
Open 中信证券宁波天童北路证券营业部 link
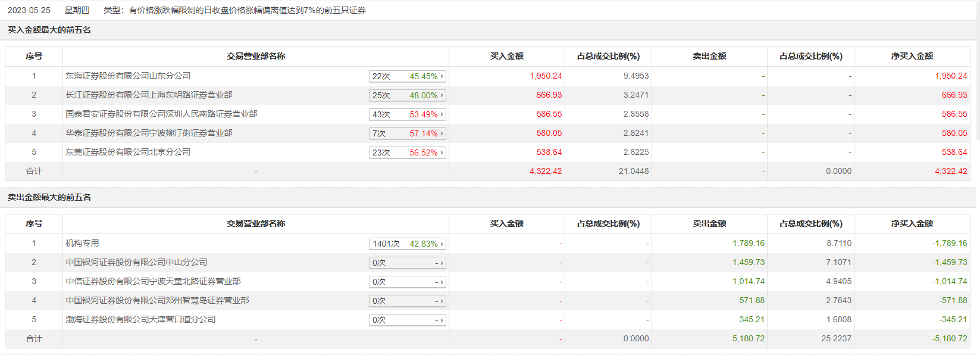(x=153, y=281)
